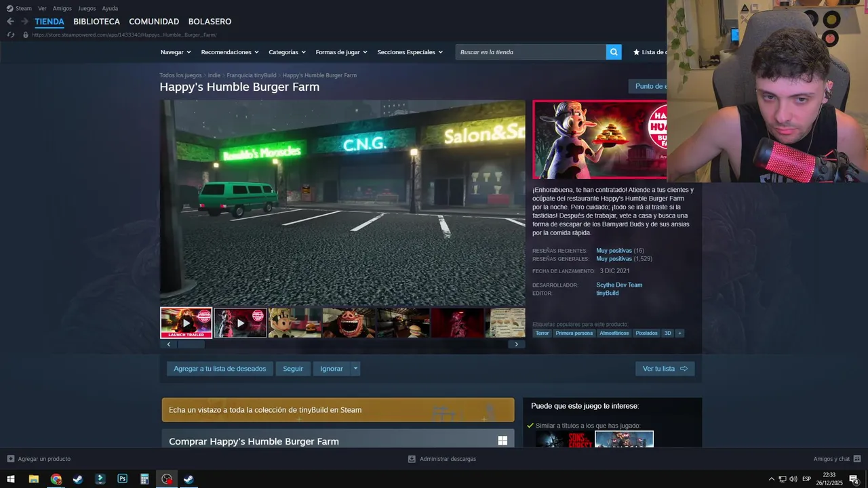This screenshot has height=488, width=868.
Task: Click the recording app icon in the taskbar
Action: tap(167, 479)
